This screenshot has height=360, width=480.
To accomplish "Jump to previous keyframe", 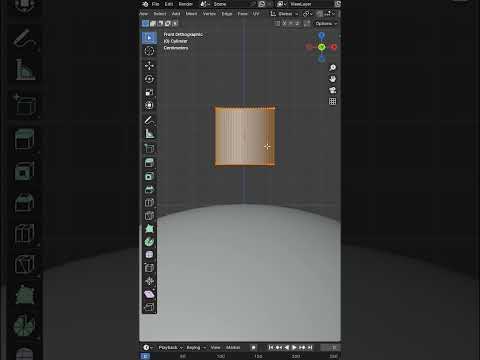I will pyautogui.click(x=279, y=347).
